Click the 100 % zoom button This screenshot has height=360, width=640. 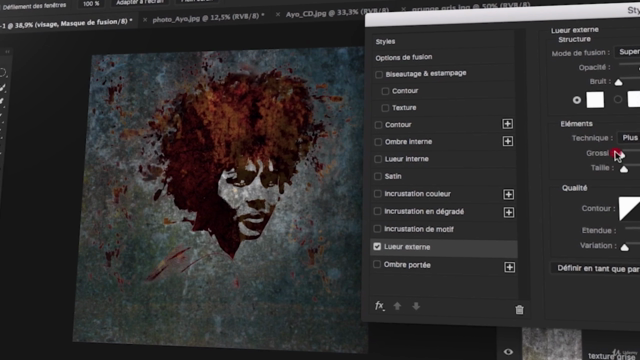91,3
